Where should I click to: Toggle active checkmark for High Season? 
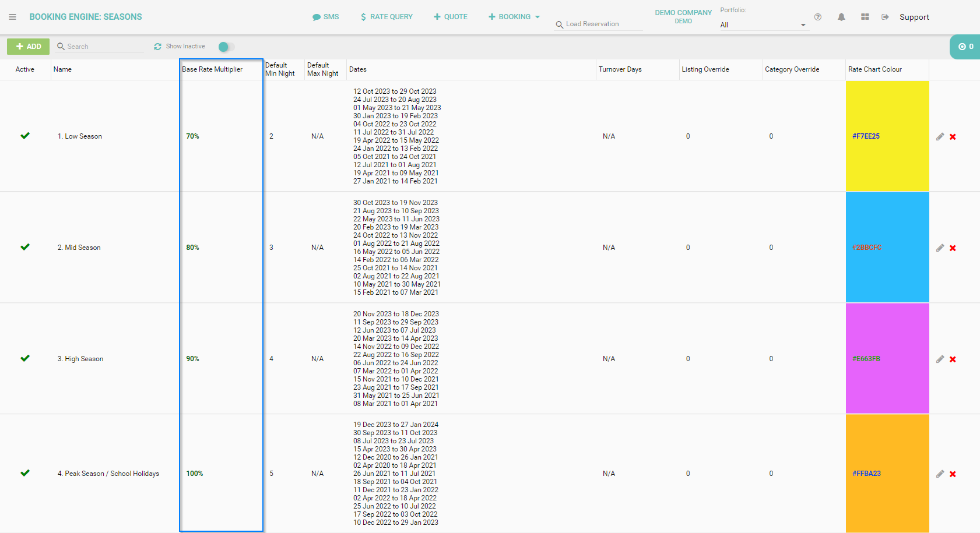(25, 358)
